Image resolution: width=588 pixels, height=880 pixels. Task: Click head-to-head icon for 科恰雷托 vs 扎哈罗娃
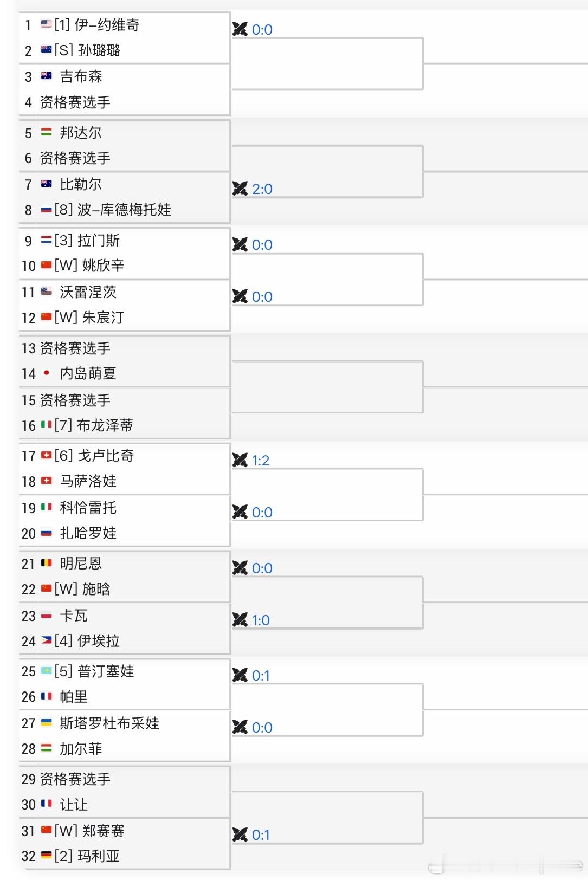240,512
